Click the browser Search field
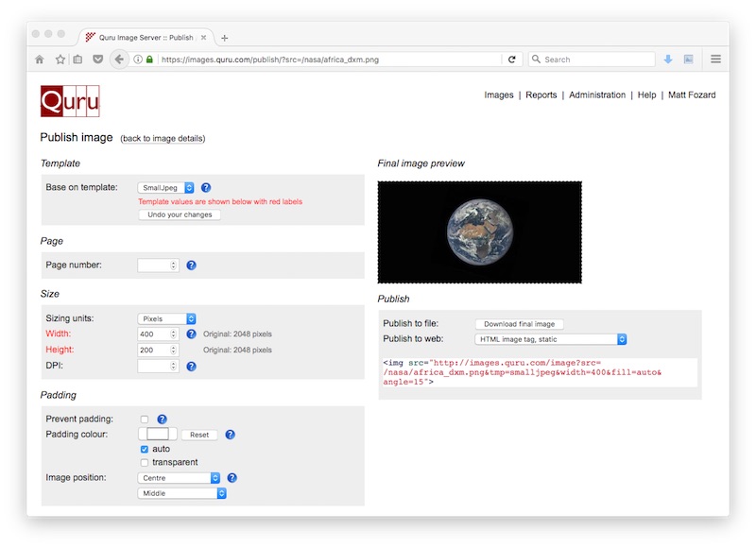 593,60
